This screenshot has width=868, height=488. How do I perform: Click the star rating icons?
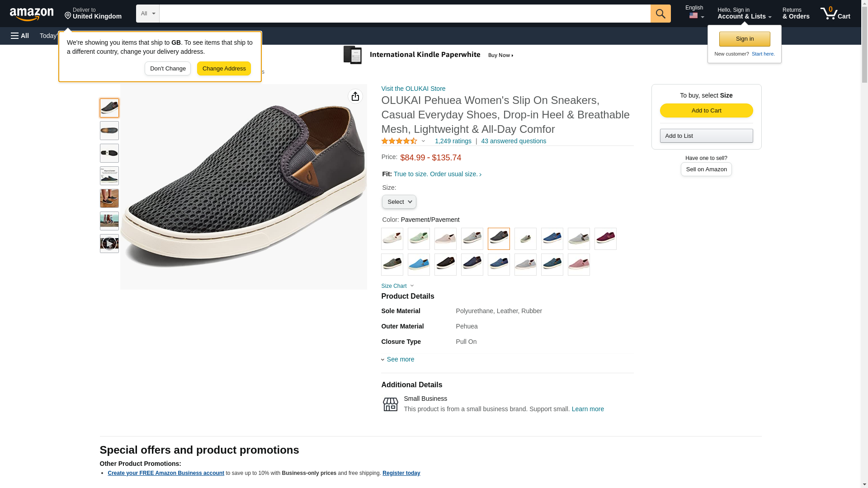399,141
